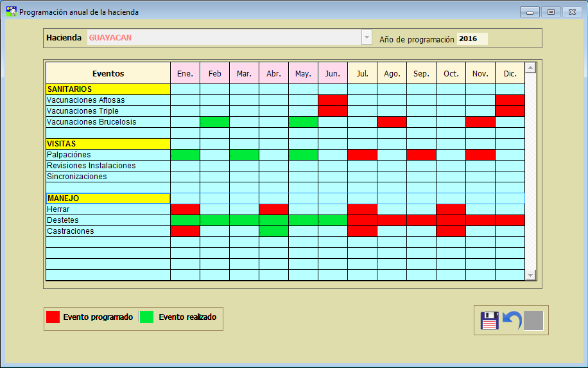Screen dimensions: 588x368
Task: Select the Eventos column header
Action: click(108, 74)
